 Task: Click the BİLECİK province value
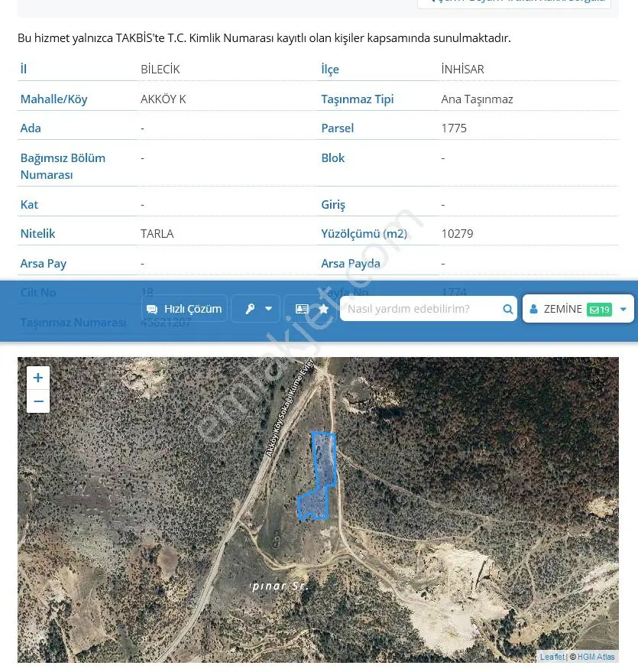(160, 70)
